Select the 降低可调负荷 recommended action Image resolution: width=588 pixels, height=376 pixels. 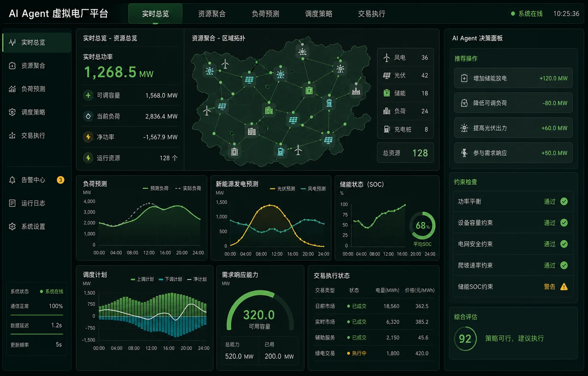(x=513, y=103)
